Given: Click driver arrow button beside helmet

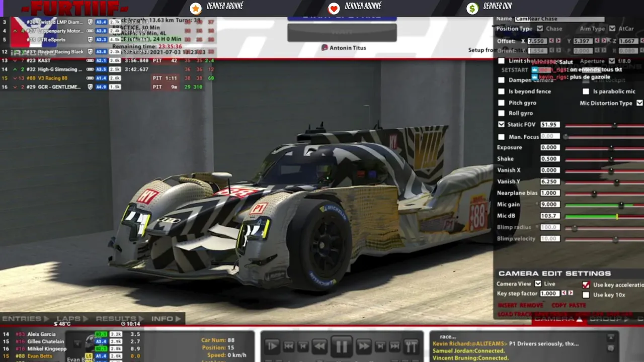Looking at the screenshot, I should [77, 344].
